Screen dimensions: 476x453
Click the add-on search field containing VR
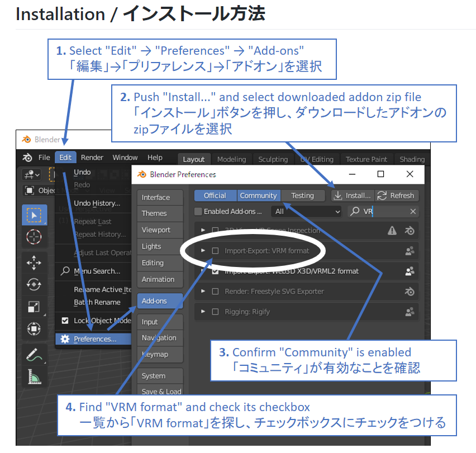point(383,212)
